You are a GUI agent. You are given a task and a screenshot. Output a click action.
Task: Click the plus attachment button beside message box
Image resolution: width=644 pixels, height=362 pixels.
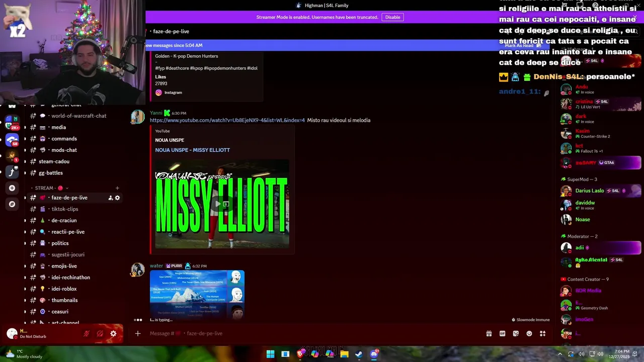(x=137, y=333)
